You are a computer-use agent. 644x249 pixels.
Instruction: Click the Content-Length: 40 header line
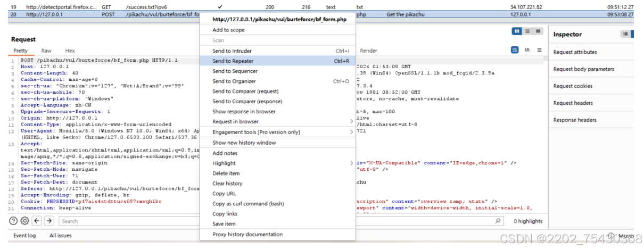[x=49, y=73]
